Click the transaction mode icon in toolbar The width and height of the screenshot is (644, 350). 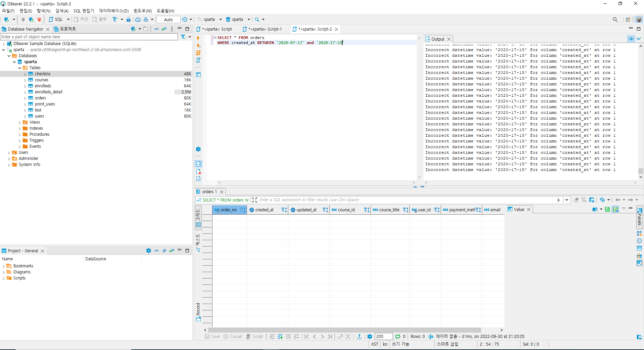click(x=115, y=19)
